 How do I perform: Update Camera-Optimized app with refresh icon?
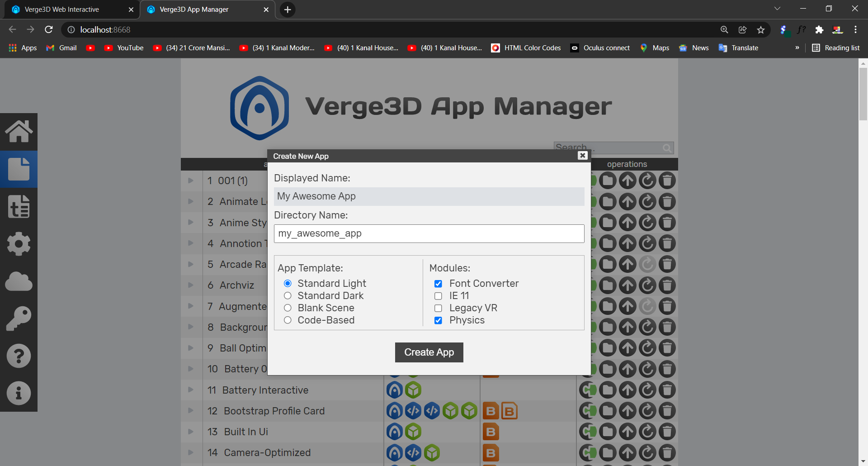click(x=647, y=452)
